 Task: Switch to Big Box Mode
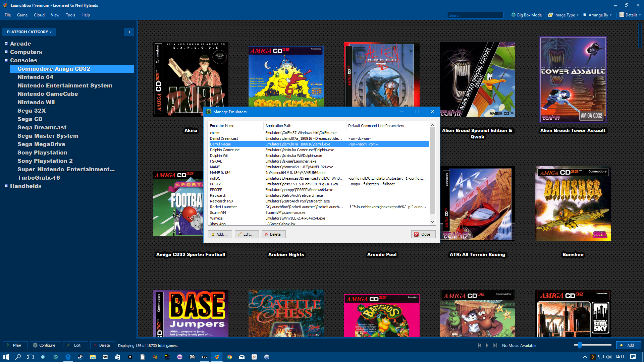pyautogui.click(x=526, y=15)
